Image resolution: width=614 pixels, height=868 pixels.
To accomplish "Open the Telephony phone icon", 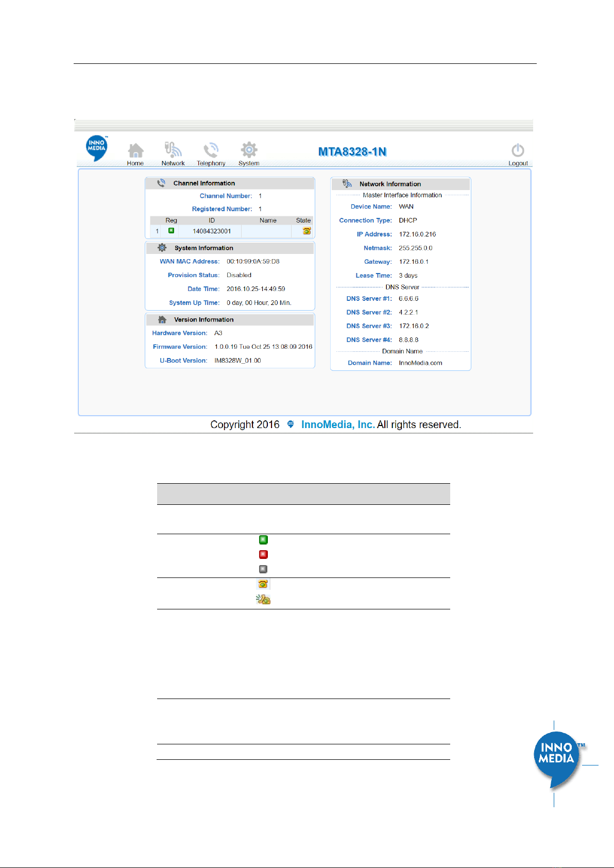I will (211, 150).
